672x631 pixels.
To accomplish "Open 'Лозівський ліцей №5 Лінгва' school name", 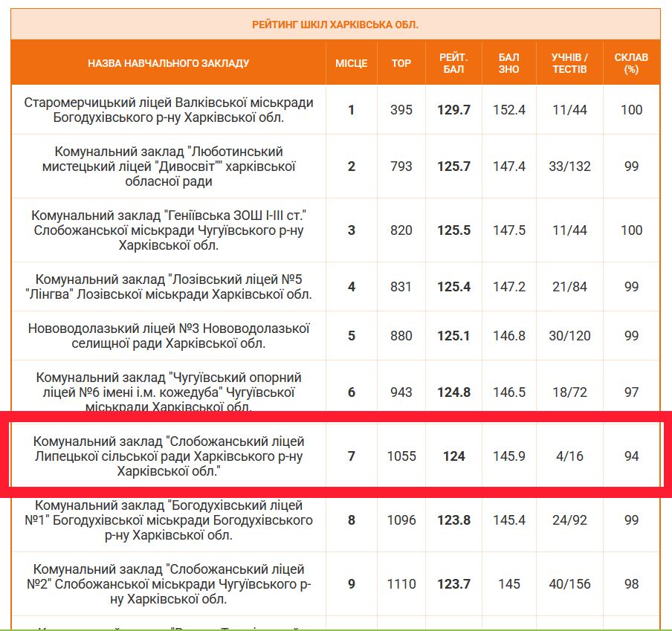I will 169,287.
